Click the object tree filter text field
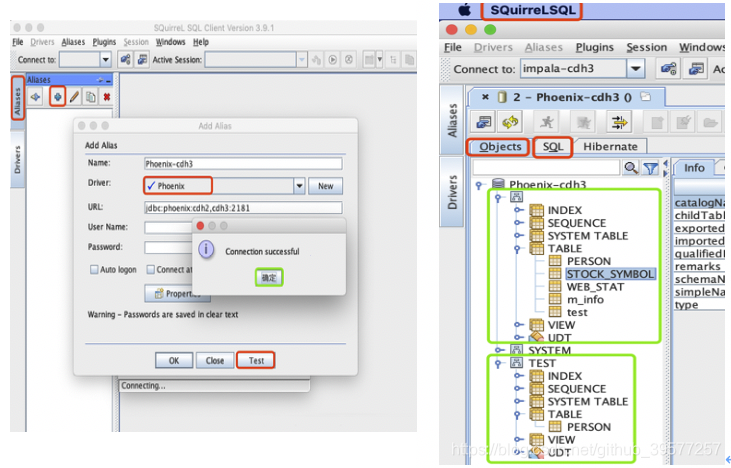 click(x=546, y=168)
